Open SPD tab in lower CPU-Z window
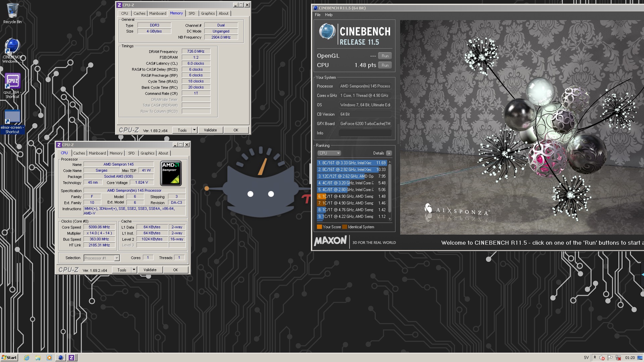 [x=131, y=153]
